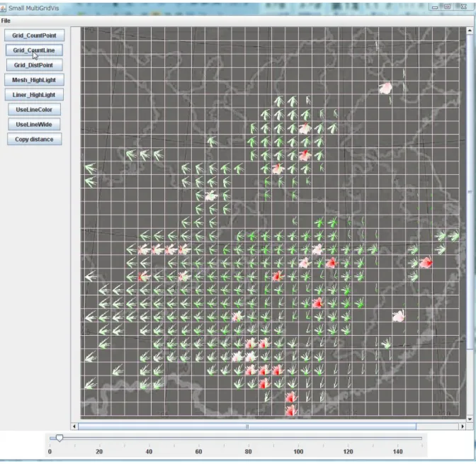Click the horizontal scrollbar left arrow
The width and height of the screenshot is (476, 464).
pos(74,426)
